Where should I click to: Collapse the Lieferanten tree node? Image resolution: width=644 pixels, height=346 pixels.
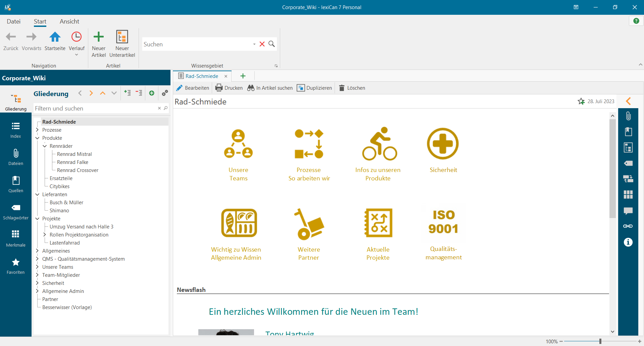38,194
